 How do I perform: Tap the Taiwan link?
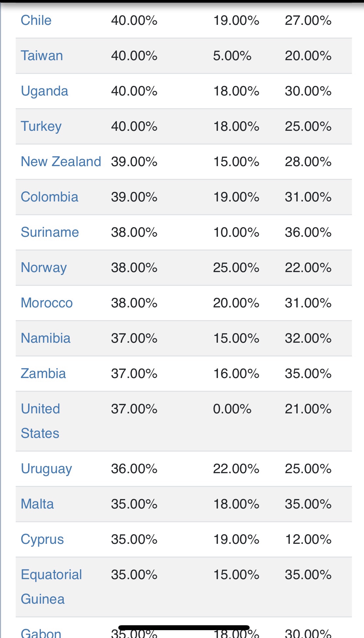tap(41, 56)
